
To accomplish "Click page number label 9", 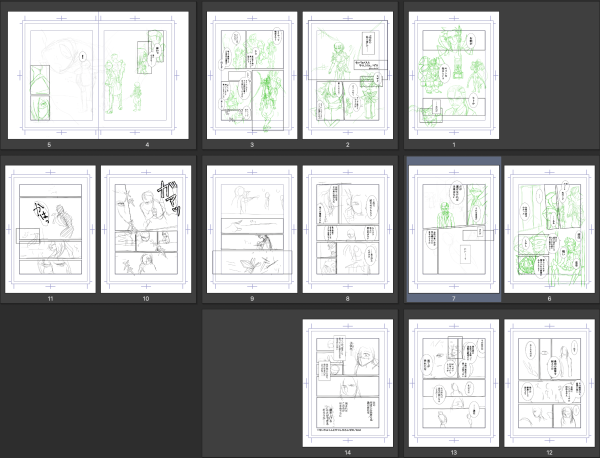I will [x=252, y=298].
